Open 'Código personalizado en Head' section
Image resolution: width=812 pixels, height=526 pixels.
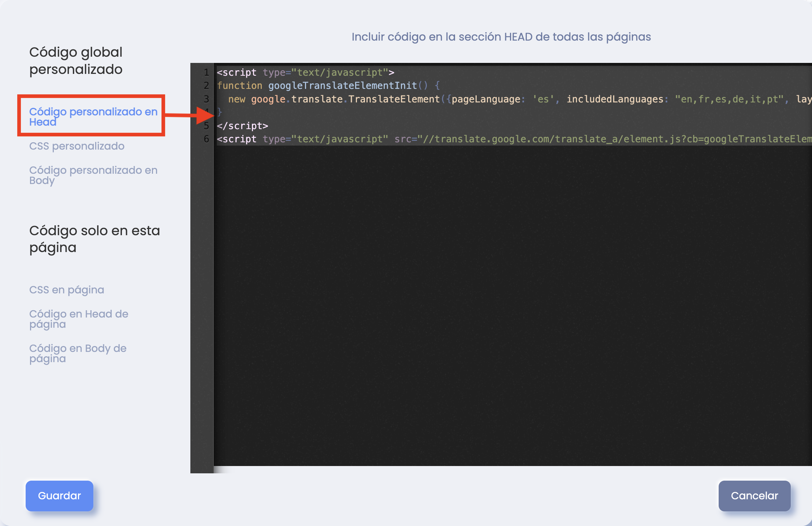(x=93, y=116)
